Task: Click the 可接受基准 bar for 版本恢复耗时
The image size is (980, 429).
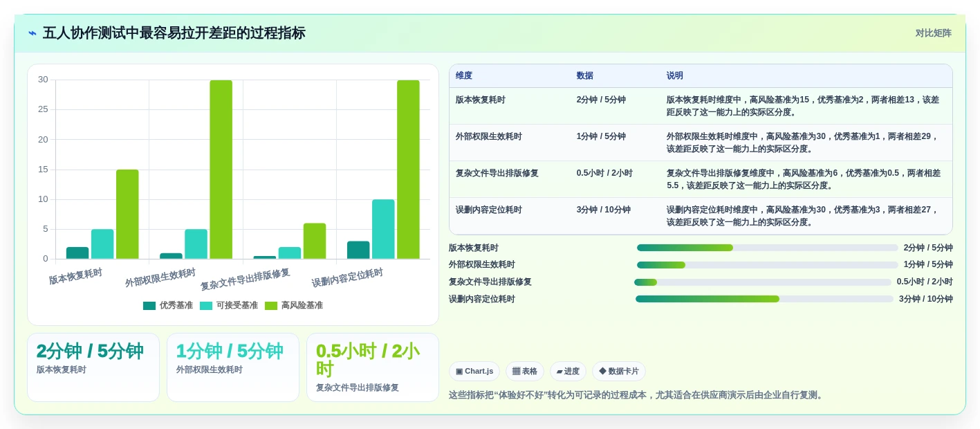Action: coord(102,244)
